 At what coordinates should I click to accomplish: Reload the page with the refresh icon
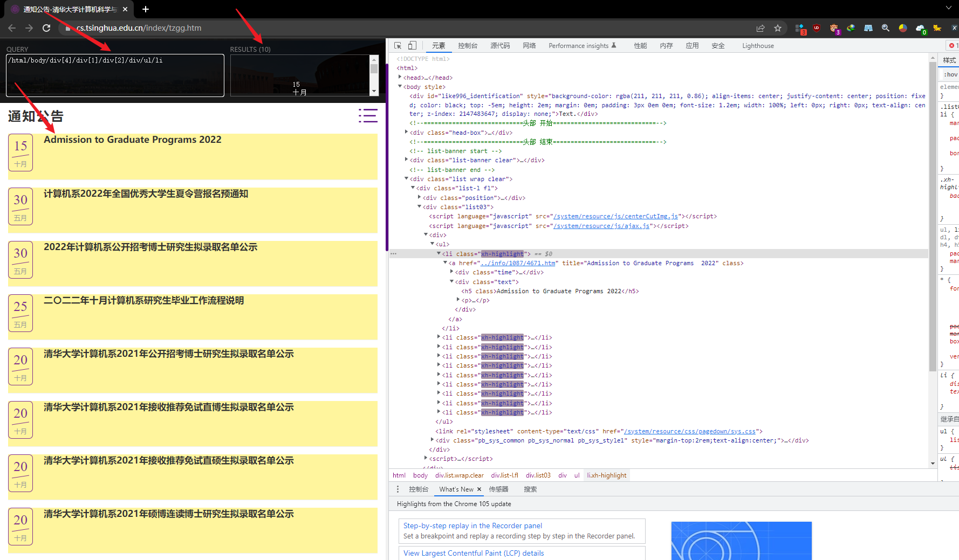46,28
